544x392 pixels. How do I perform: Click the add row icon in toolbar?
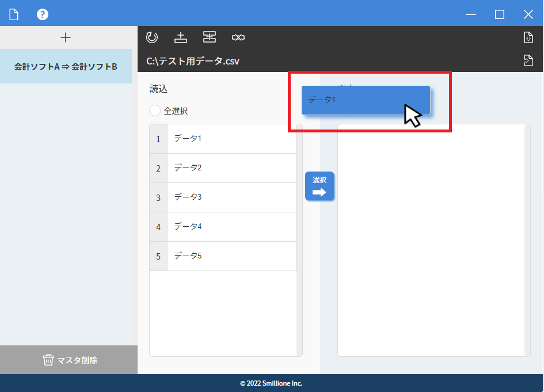click(181, 37)
